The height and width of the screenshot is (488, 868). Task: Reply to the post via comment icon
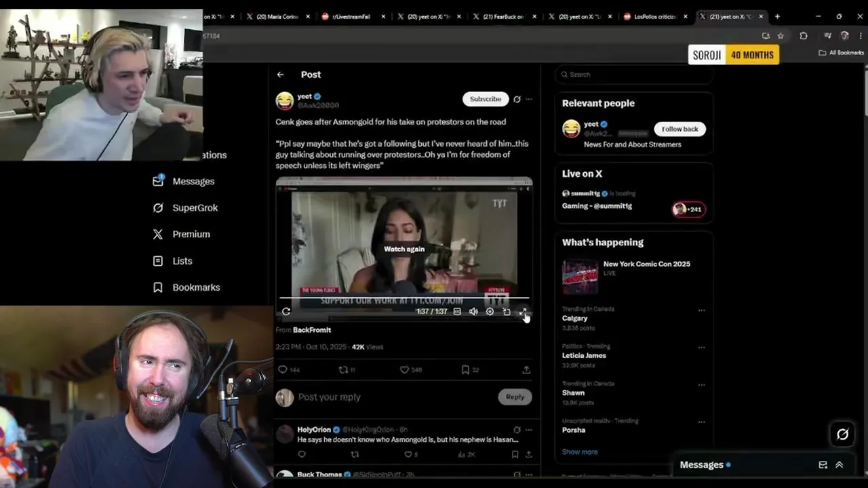(283, 369)
